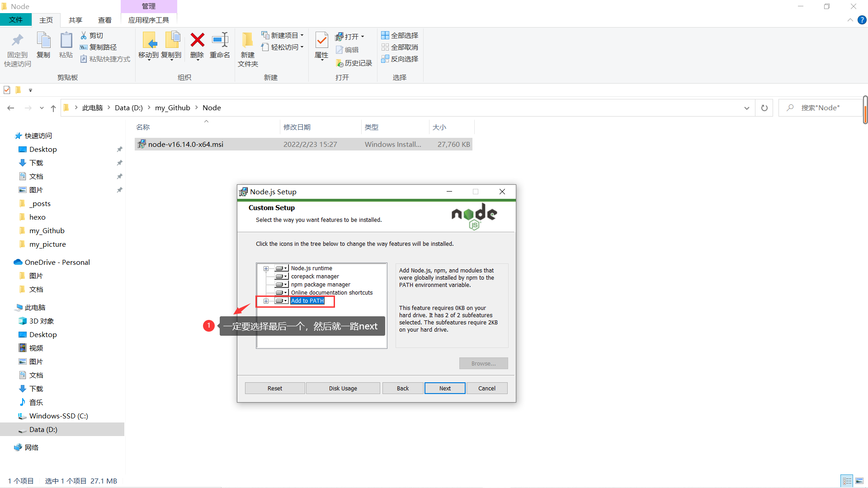Switch to the Share (共享) tab

75,20
